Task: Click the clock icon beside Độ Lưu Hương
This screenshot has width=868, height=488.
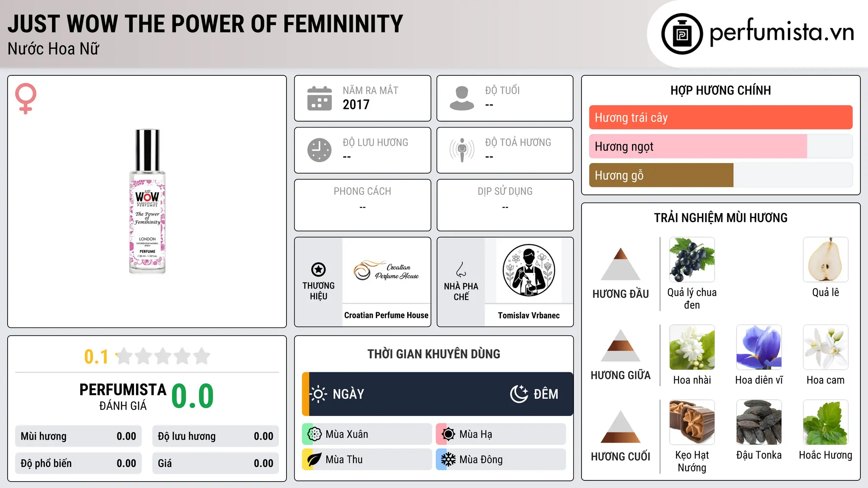Action: 320,150
